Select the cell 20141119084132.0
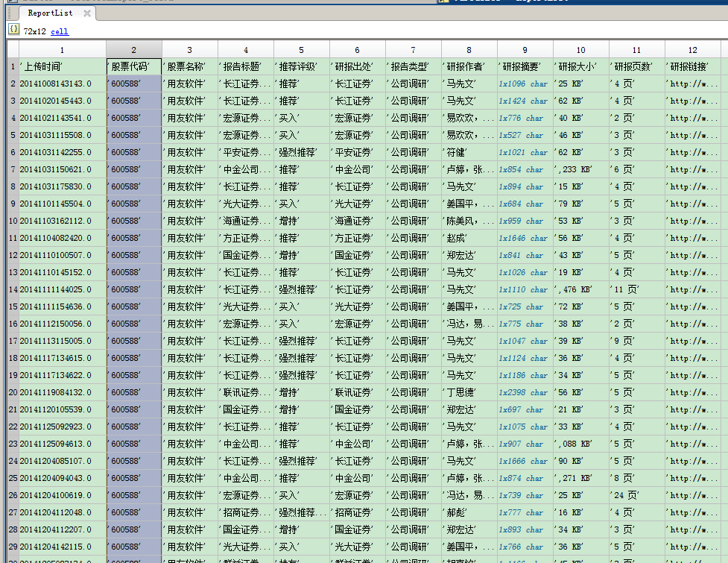Screen dimensions: 728x563 [x=62, y=392]
